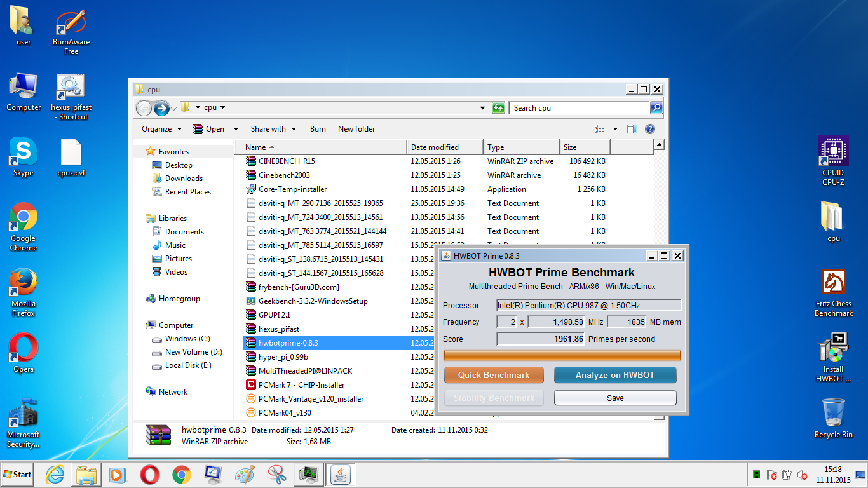Open the Organize menu dropdown
Image resolution: width=868 pixels, height=488 pixels.
point(161,129)
